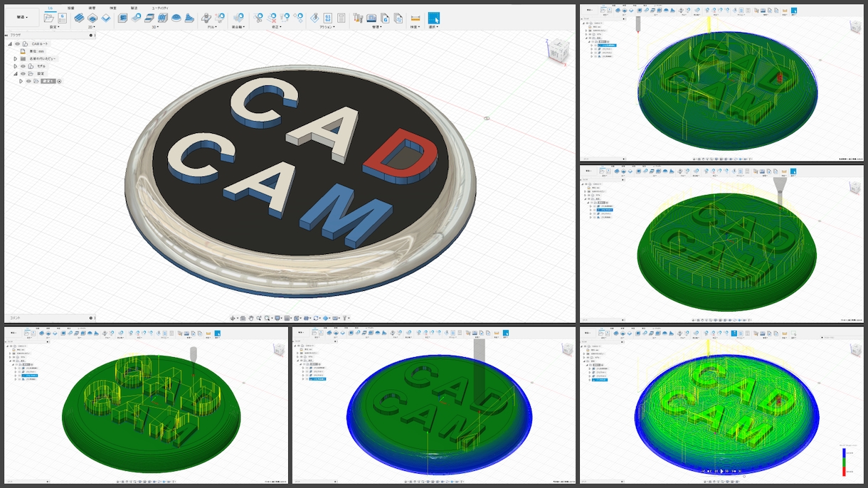Viewport: 868px width, 488px height.
Task: Switch to the second ribbon tab
Action: coord(70,8)
